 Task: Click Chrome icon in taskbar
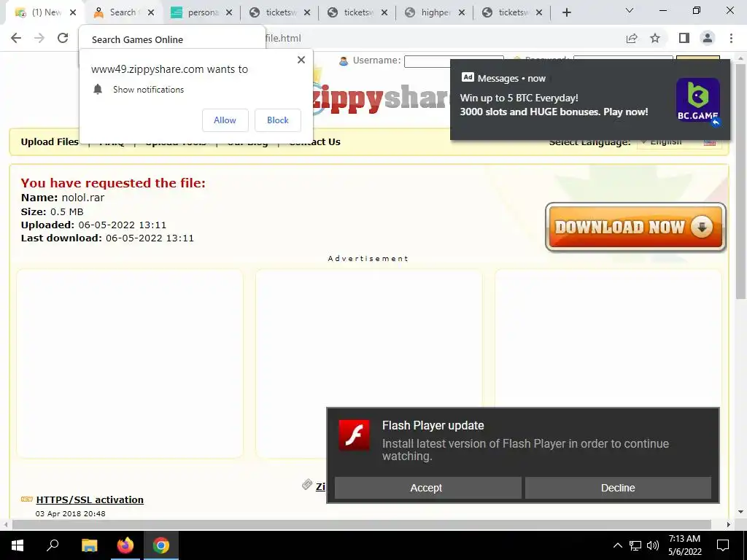point(161,545)
